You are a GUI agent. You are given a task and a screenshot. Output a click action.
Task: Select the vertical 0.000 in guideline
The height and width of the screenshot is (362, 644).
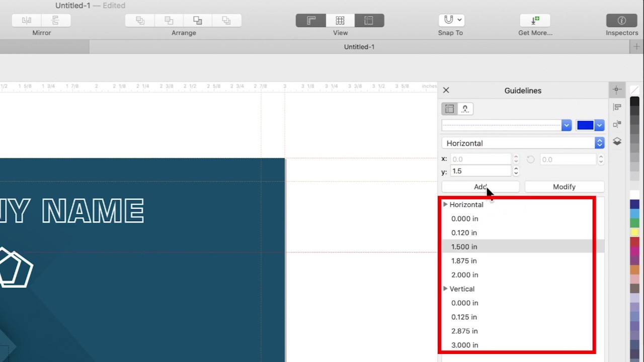tap(523, 303)
